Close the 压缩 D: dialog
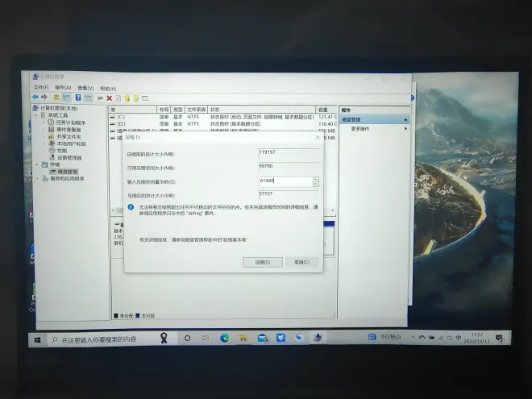This screenshot has width=532, height=399. [318, 137]
